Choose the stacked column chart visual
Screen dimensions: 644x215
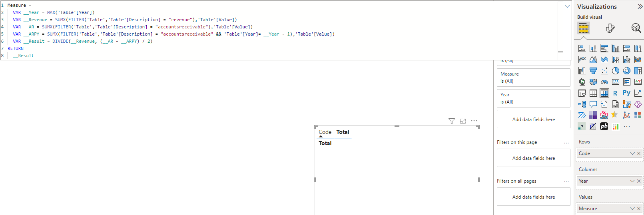(x=593, y=48)
